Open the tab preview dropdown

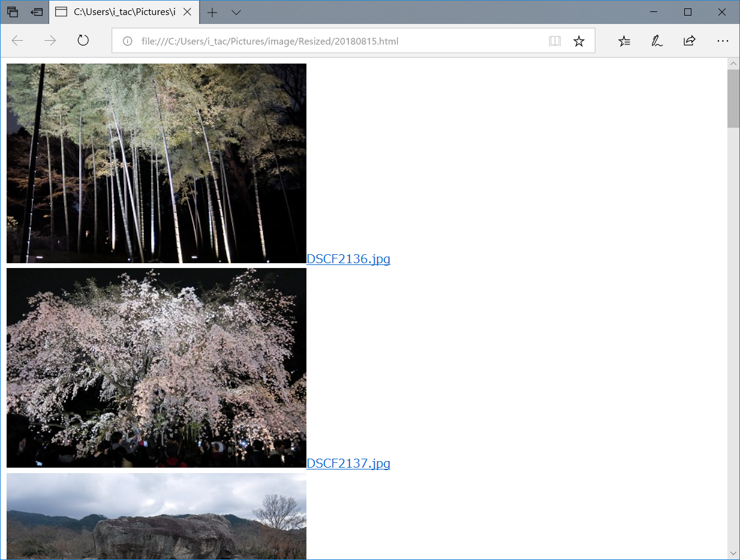point(236,12)
